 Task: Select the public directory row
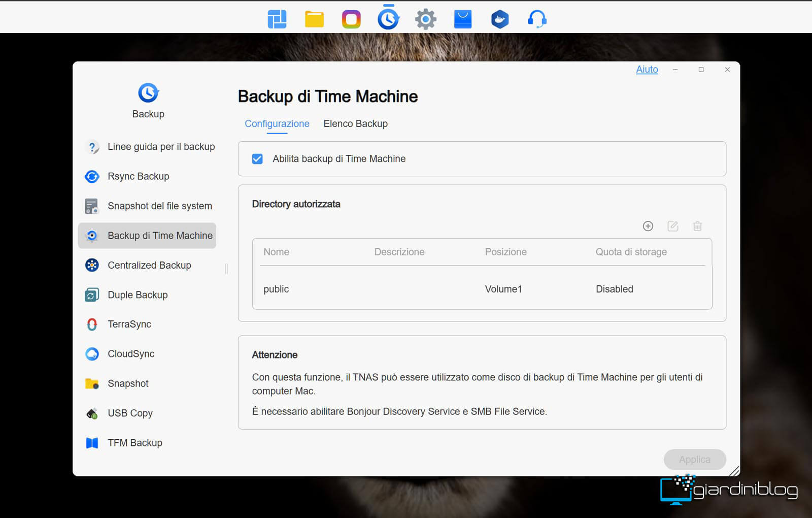click(x=482, y=289)
